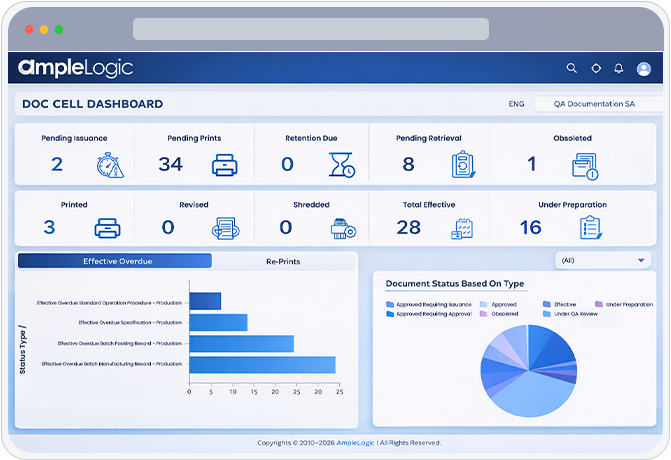Viewport: 671px width, 460px height.
Task: Click the Total Effective document icon
Action: tap(462, 228)
